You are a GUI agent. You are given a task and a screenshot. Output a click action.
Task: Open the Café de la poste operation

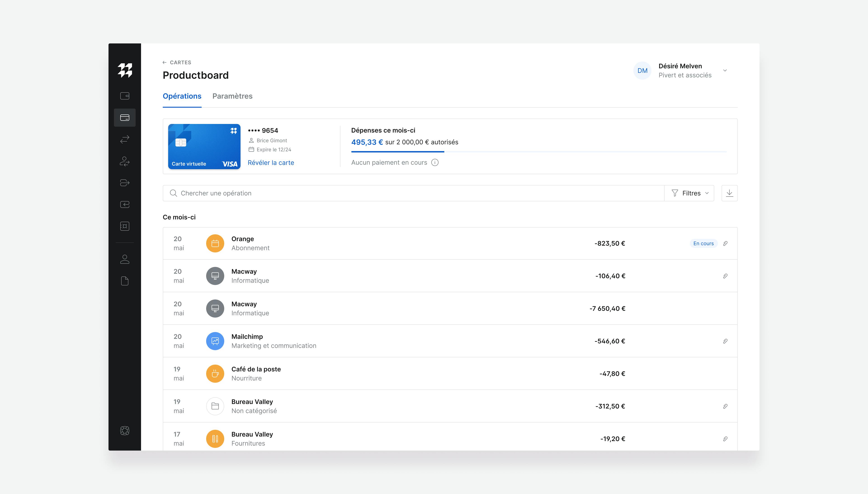coord(450,374)
